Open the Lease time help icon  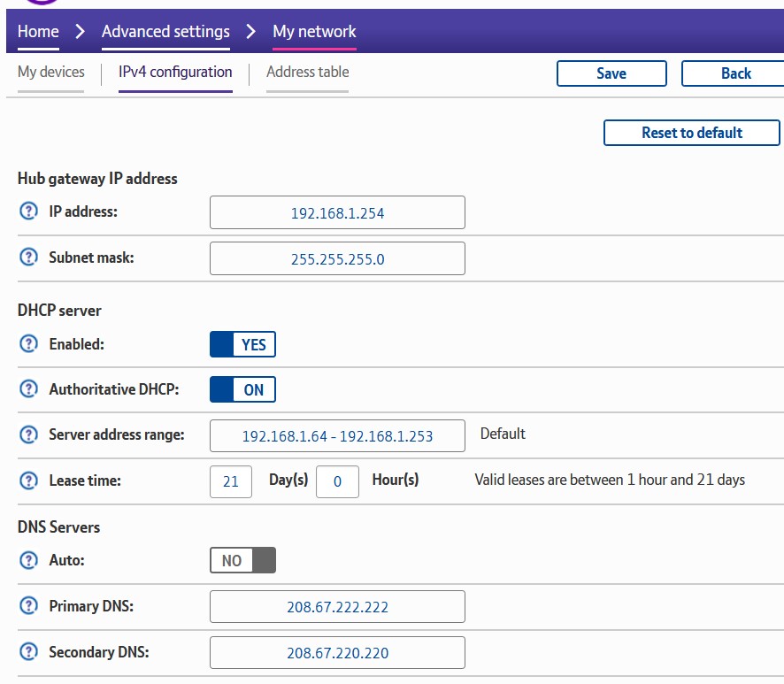(x=29, y=480)
